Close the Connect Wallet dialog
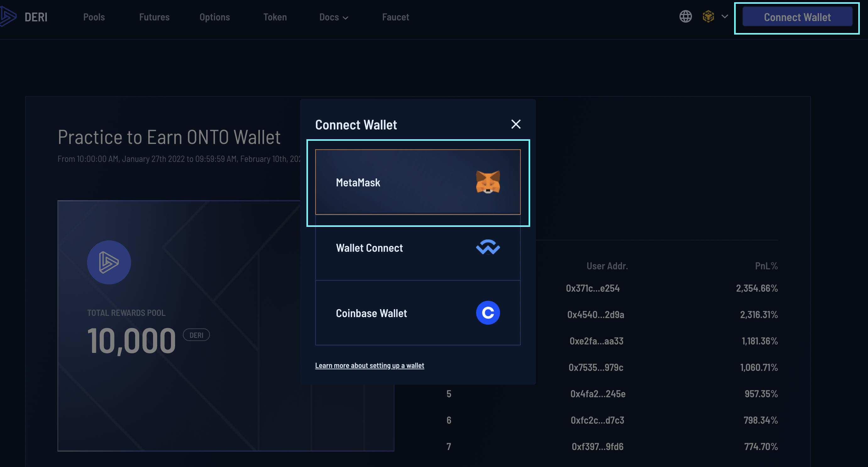 point(516,124)
